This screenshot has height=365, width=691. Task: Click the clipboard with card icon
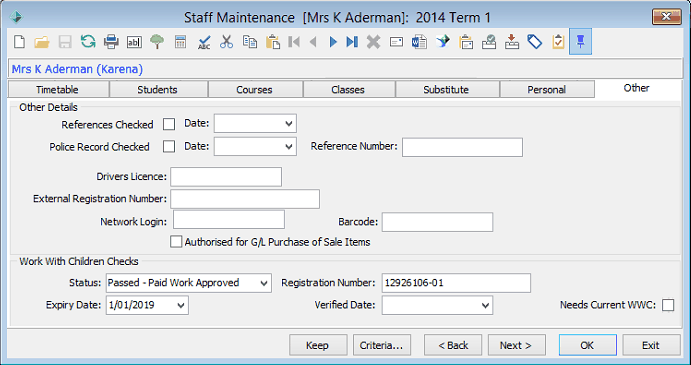pos(466,42)
